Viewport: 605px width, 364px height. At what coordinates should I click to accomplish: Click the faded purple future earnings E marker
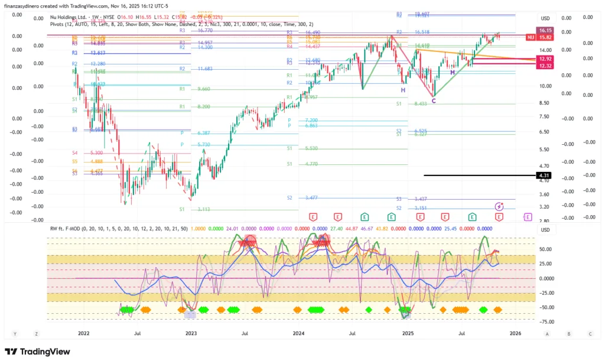(x=528, y=217)
